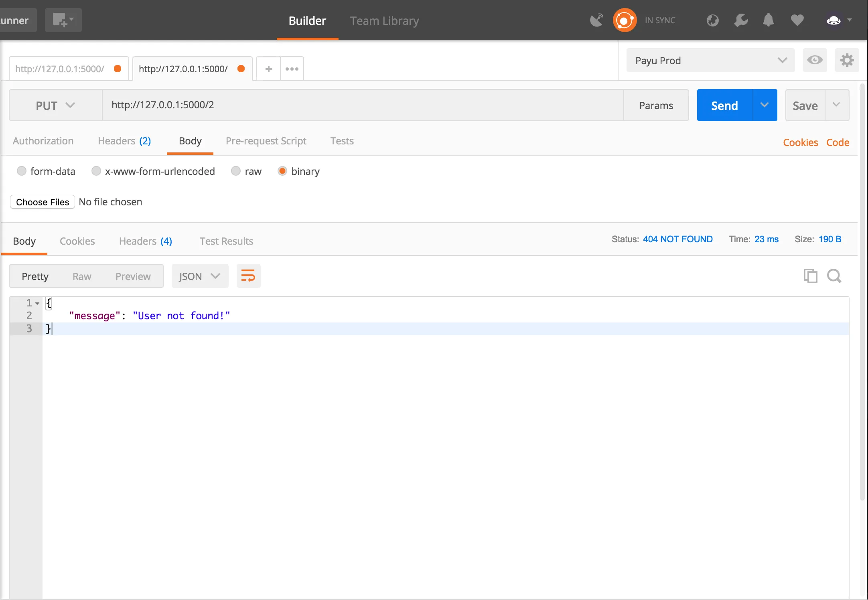Show environment quick look eye icon

pyautogui.click(x=815, y=61)
